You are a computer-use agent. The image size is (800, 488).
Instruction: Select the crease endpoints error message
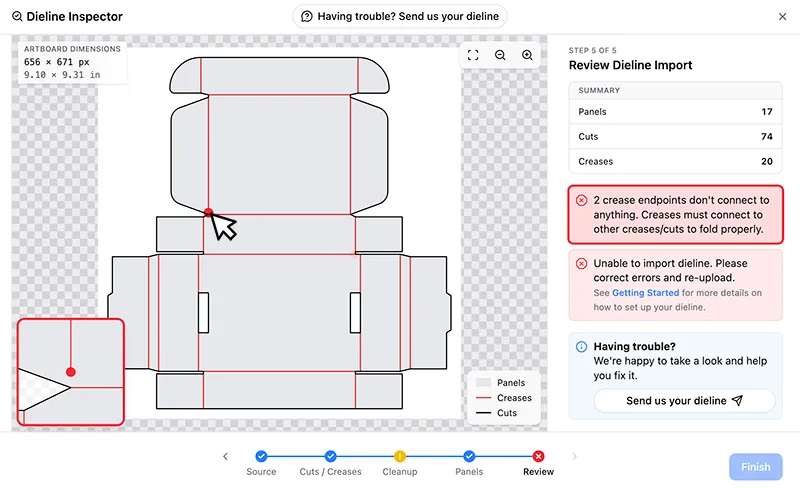[x=676, y=214]
